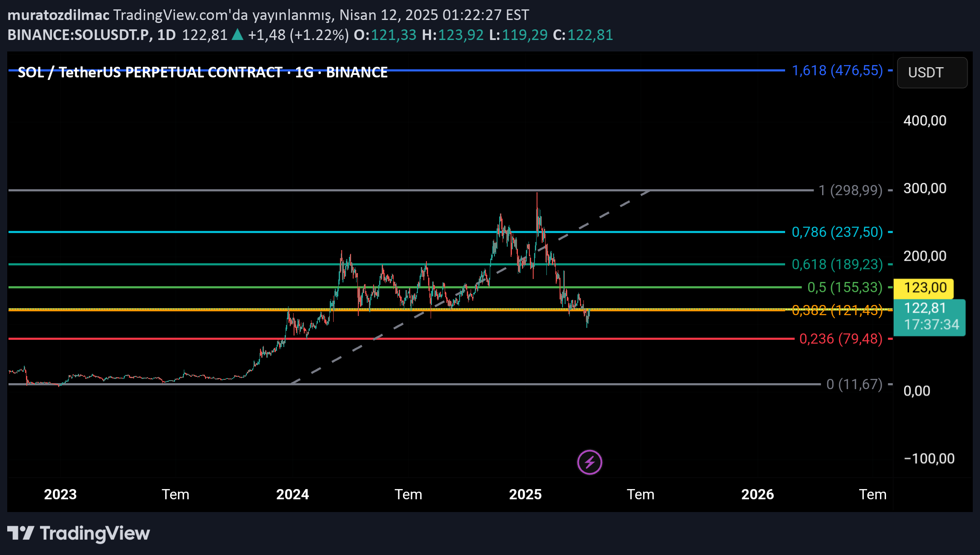Click the H:123,92 high value

click(x=452, y=35)
